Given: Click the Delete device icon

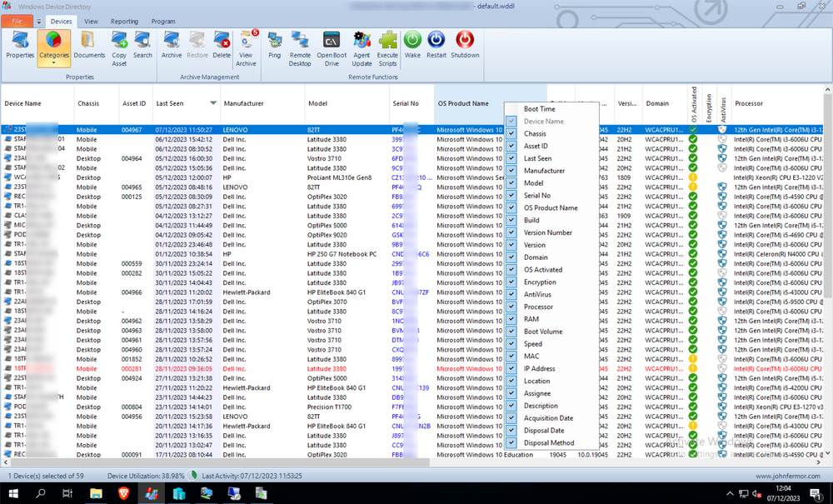Looking at the screenshot, I should point(222,45).
